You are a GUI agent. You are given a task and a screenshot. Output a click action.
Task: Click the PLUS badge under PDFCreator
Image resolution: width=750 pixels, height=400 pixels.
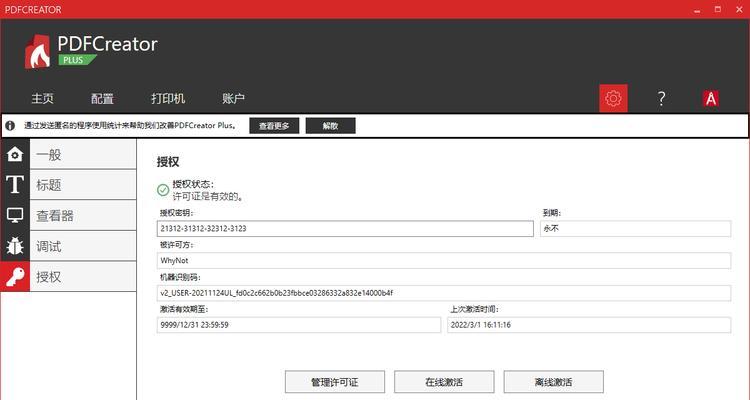pyautogui.click(x=77, y=60)
